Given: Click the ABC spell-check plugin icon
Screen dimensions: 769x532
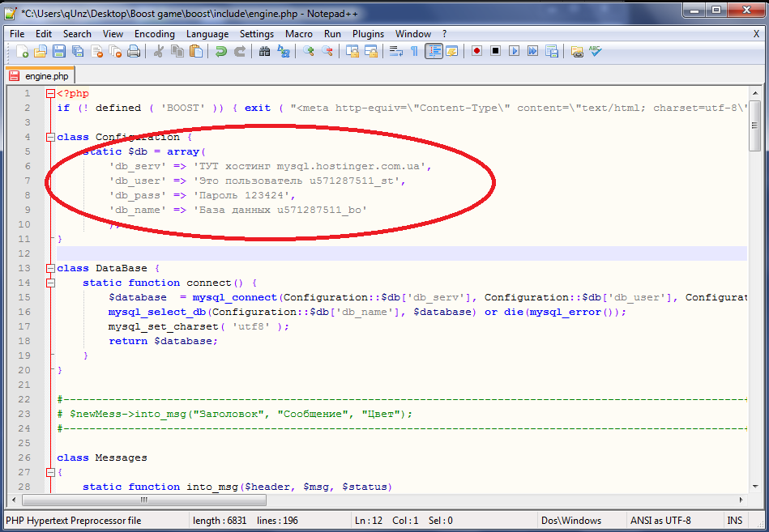Looking at the screenshot, I should pyautogui.click(x=596, y=51).
